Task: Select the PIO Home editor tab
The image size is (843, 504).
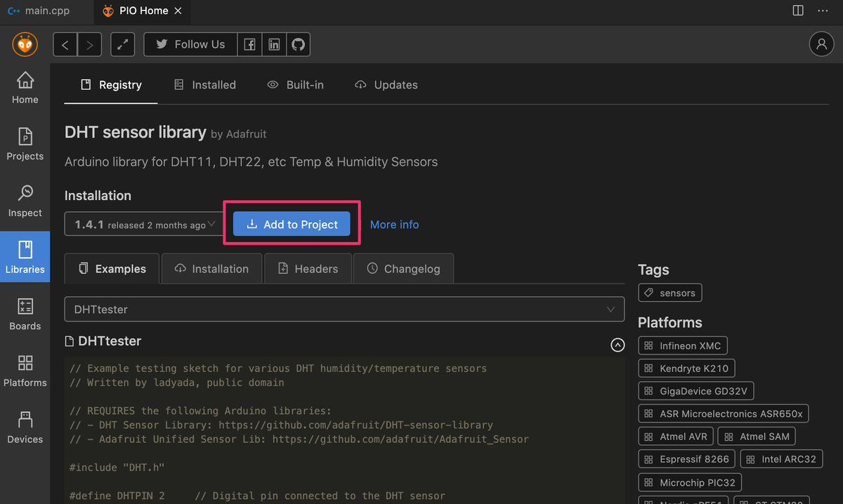Action: point(142,11)
